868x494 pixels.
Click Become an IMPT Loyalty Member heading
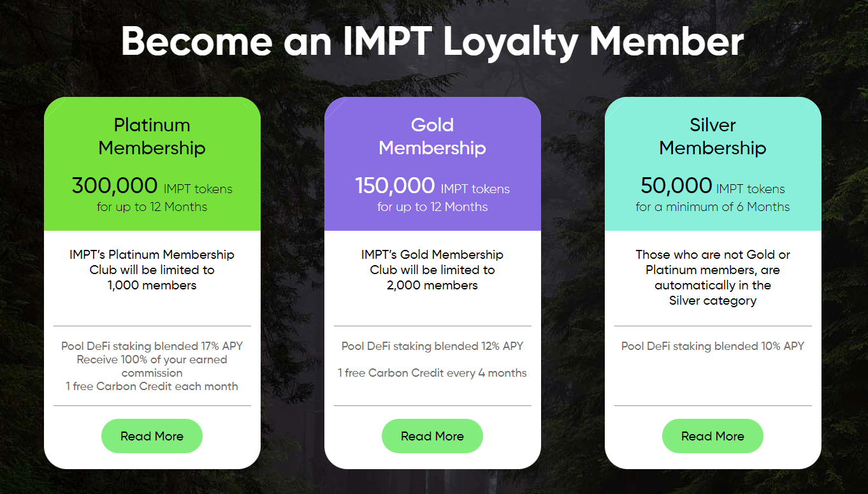[x=433, y=41]
